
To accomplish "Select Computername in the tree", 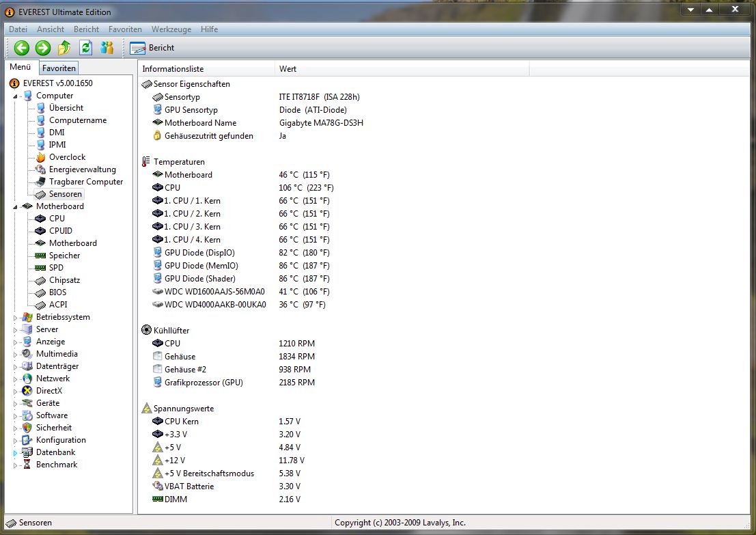I will [78, 120].
